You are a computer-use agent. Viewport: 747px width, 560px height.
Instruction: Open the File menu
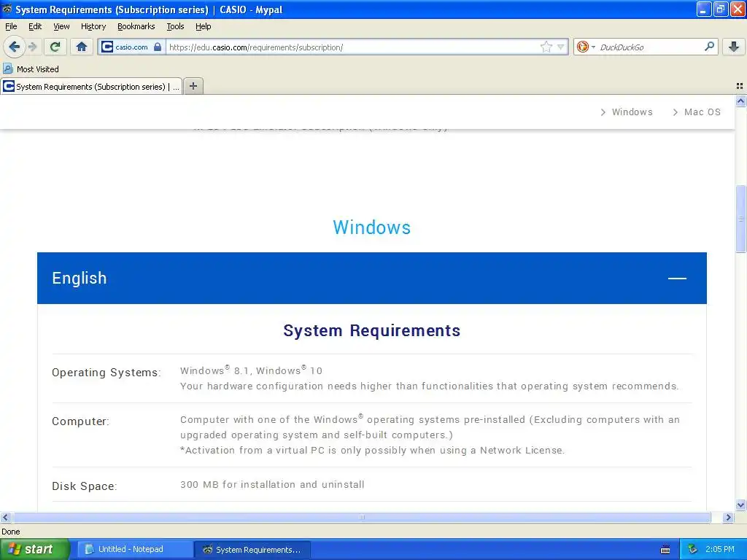[x=11, y=26]
